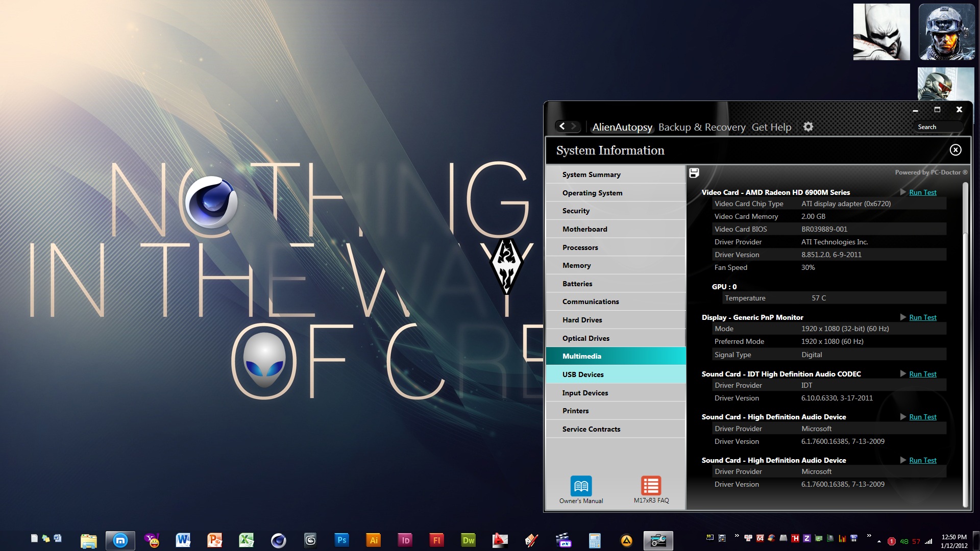Image resolution: width=980 pixels, height=551 pixels.
Task: Click the Video Card Memory value 2.00 GB
Action: pyautogui.click(x=813, y=216)
